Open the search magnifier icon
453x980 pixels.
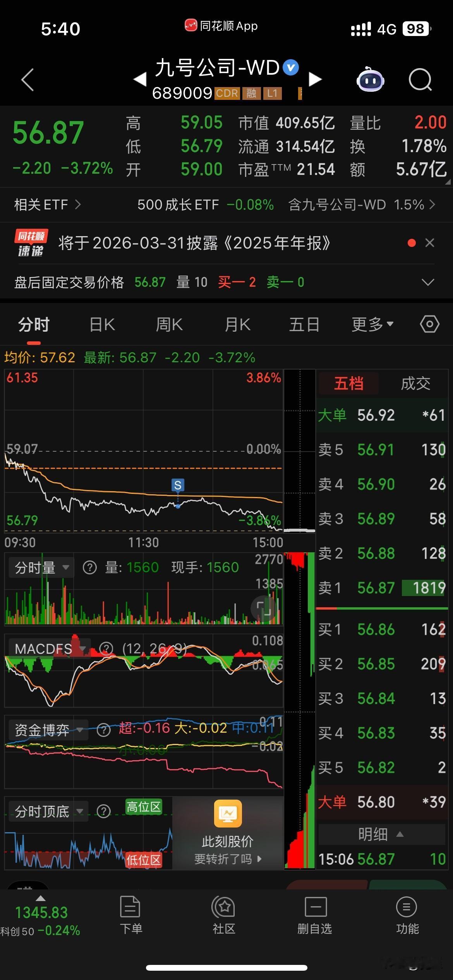420,80
